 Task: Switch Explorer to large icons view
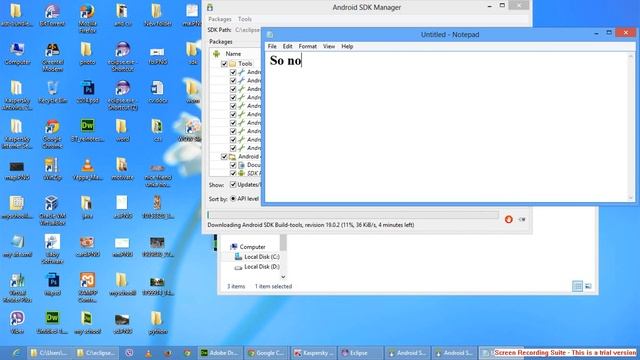[588, 286]
